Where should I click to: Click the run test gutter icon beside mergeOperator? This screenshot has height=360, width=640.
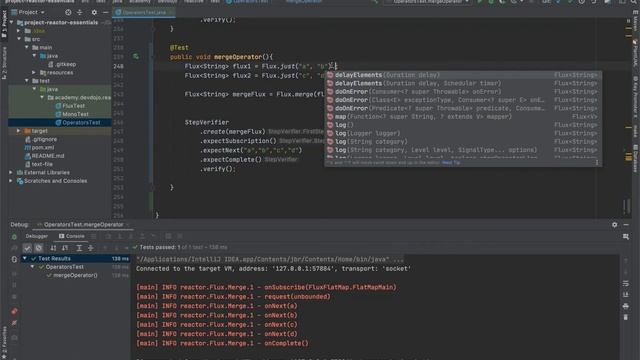click(136, 57)
